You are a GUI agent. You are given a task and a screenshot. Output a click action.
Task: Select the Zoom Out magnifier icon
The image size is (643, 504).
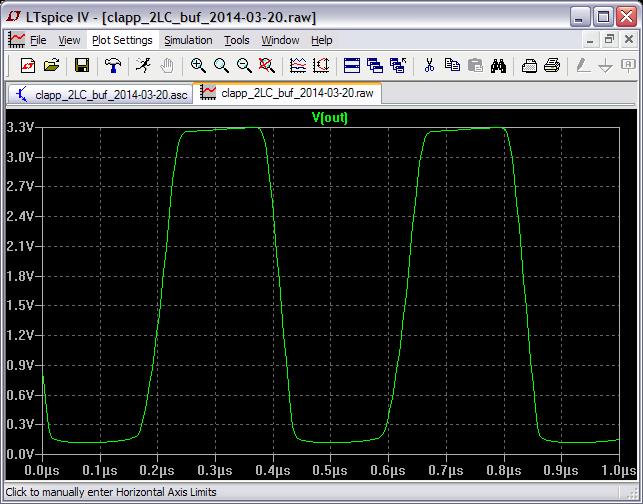pyautogui.click(x=244, y=66)
